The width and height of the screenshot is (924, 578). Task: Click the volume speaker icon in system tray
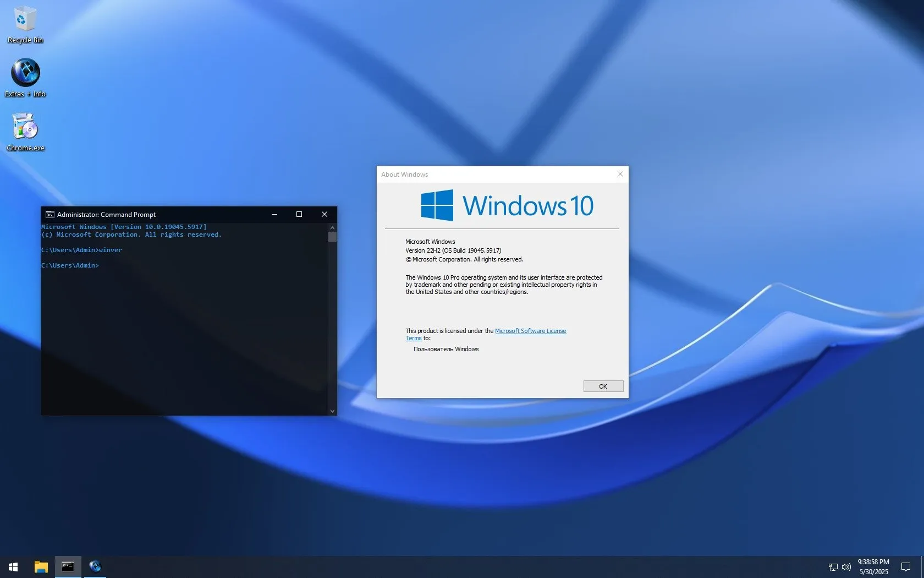click(846, 567)
